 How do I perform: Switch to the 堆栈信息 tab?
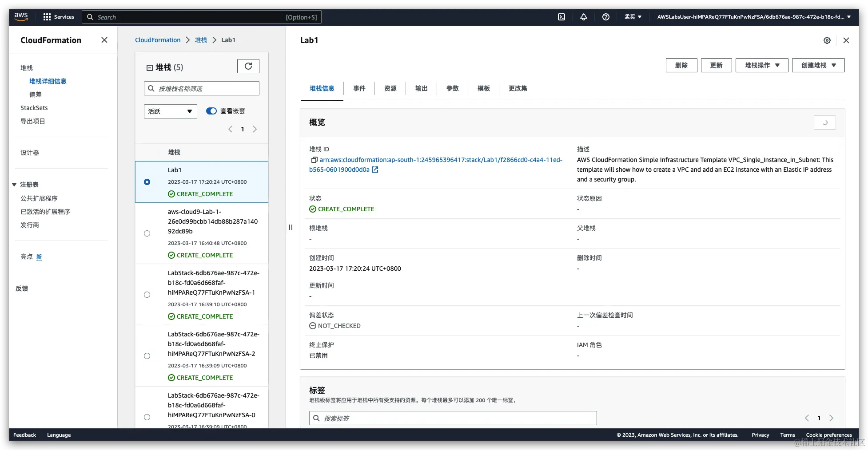coord(322,88)
